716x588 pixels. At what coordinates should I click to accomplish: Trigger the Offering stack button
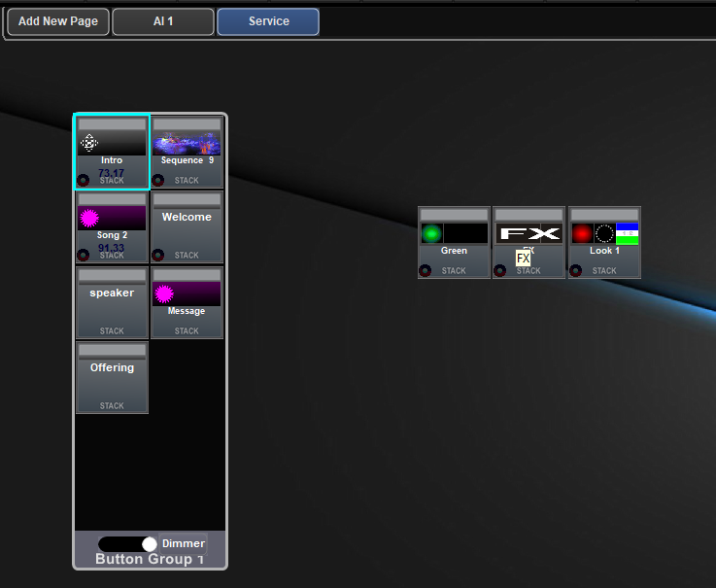pyautogui.click(x=112, y=377)
